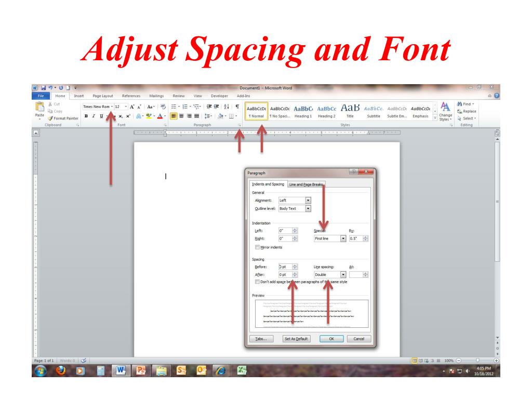
Task: Check Don't add space between paragraphs
Action: (x=257, y=282)
